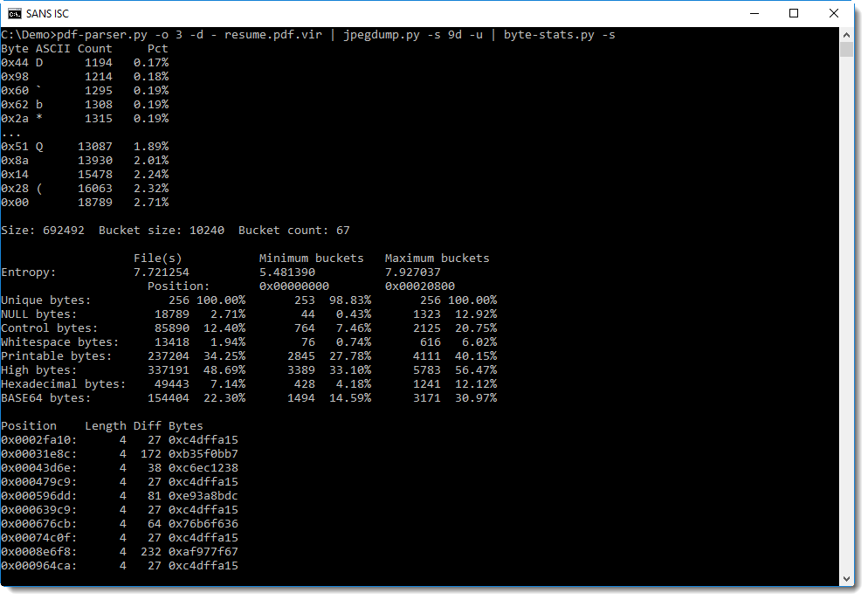
Task: Click the scrollbar up arrow
Action: pos(846,34)
